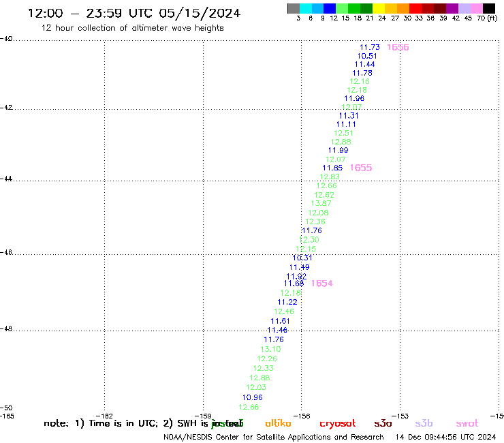Click the 11.78 wave height reading
504x443 pixels.
coord(362,73)
